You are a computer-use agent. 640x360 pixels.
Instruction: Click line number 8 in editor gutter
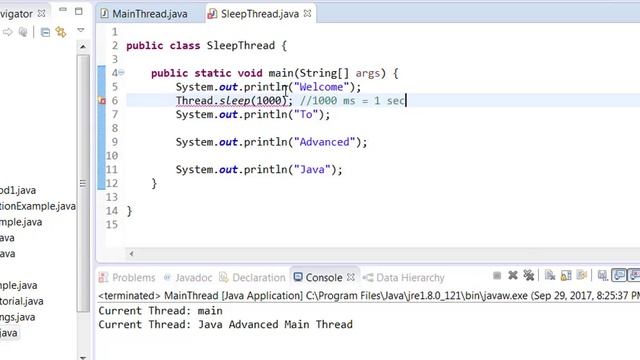click(x=114, y=128)
